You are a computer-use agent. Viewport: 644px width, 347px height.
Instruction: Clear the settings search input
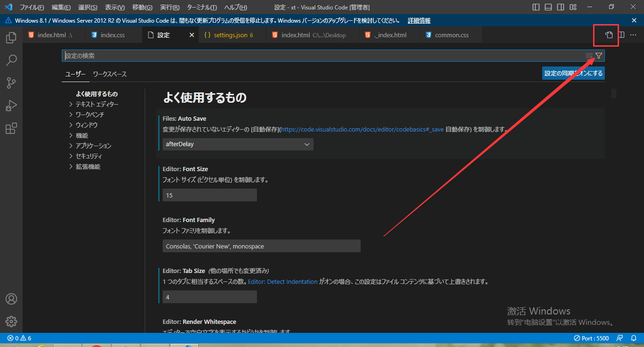point(589,56)
